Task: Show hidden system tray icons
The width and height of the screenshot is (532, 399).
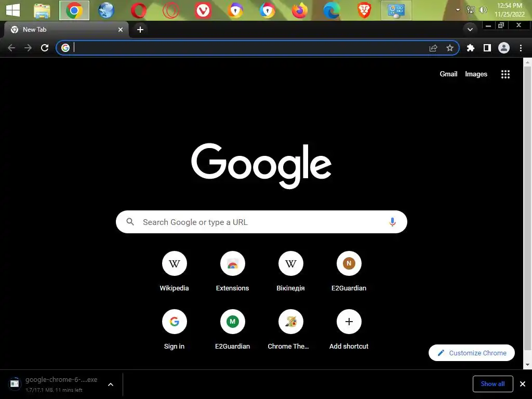Action: 458,10
